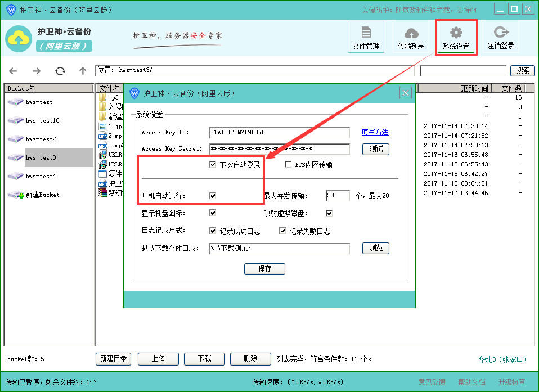Go up one directory level
The image size is (539, 392).
[83, 71]
